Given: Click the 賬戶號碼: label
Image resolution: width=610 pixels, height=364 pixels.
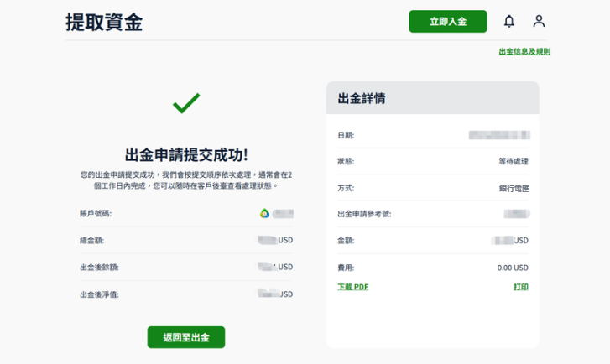Looking at the screenshot, I should tap(96, 213).
